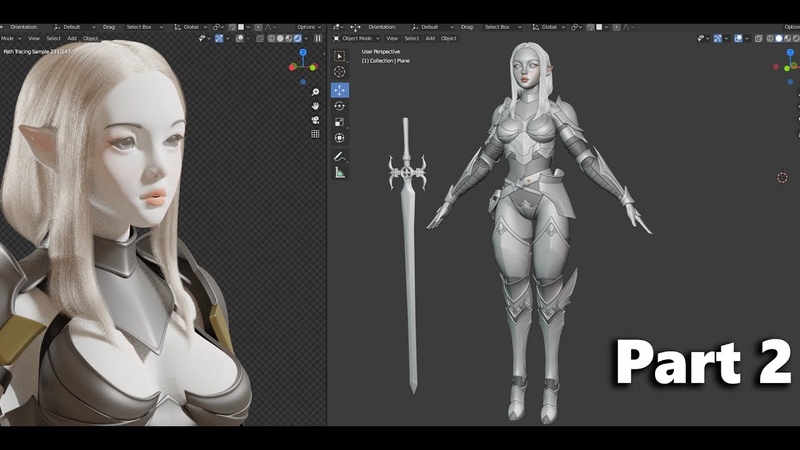Click the pan hand icon in left viewport
The width and height of the screenshot is (800, 450).
coord(315,106)
